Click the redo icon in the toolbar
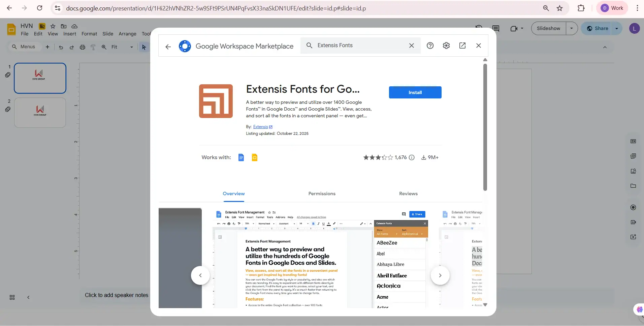The image size is (644, 326). (71, 47)
